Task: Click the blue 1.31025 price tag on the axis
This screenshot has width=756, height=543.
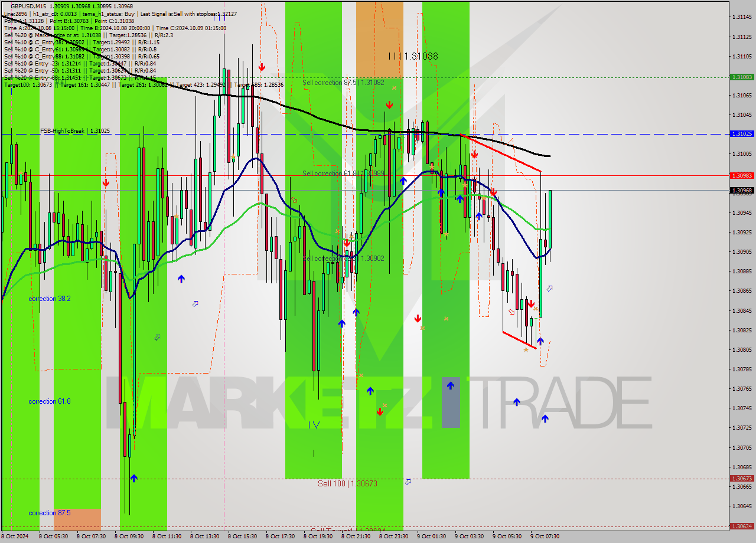Action: click(742, 134)
